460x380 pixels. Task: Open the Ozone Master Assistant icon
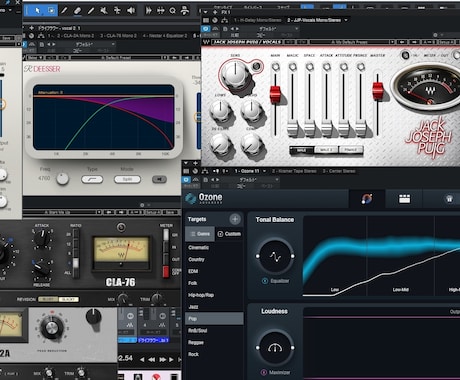point(367,199)
